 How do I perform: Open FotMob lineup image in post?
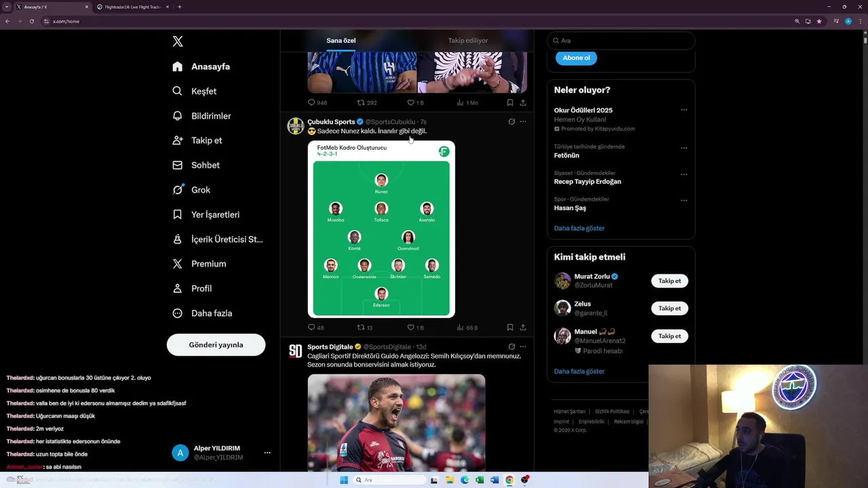coord(381,229)
